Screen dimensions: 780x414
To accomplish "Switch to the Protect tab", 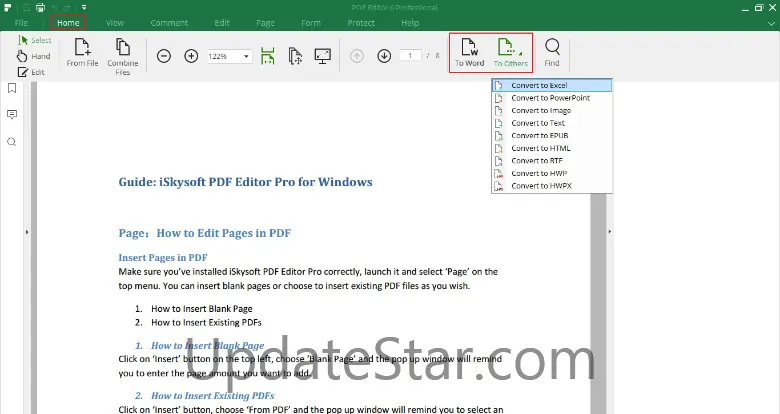I will (x=361, y=23).
